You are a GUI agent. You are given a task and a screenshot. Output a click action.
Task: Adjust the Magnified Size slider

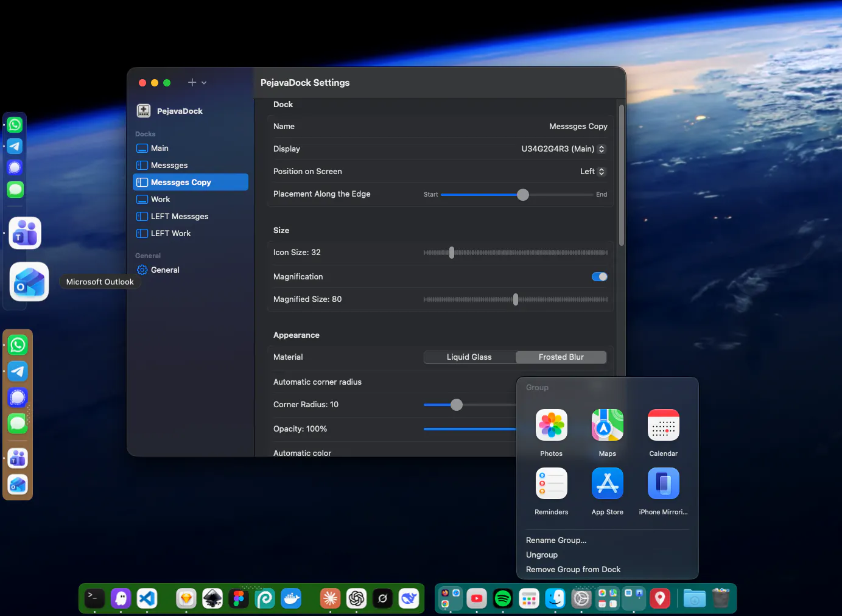point(516,299)
